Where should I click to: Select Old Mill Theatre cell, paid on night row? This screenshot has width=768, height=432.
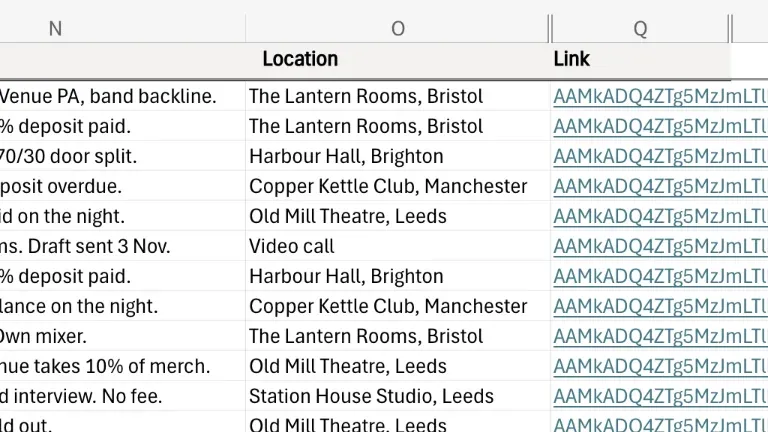(x=397, y=216)
